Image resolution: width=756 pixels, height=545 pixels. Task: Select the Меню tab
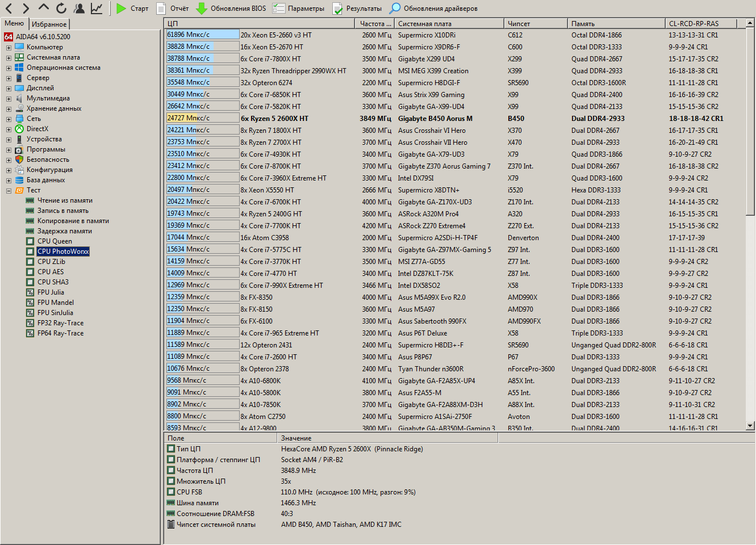(x=14, y=23)
